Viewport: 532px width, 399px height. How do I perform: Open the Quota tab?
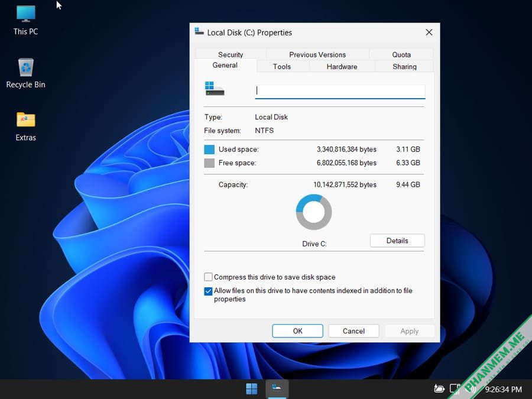pos(401,54)
